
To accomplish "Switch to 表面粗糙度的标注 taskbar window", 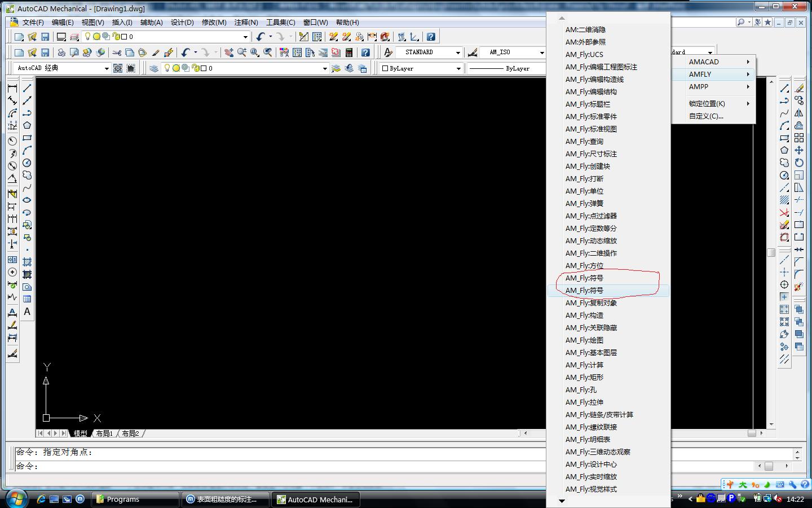I will pos(224,499).
